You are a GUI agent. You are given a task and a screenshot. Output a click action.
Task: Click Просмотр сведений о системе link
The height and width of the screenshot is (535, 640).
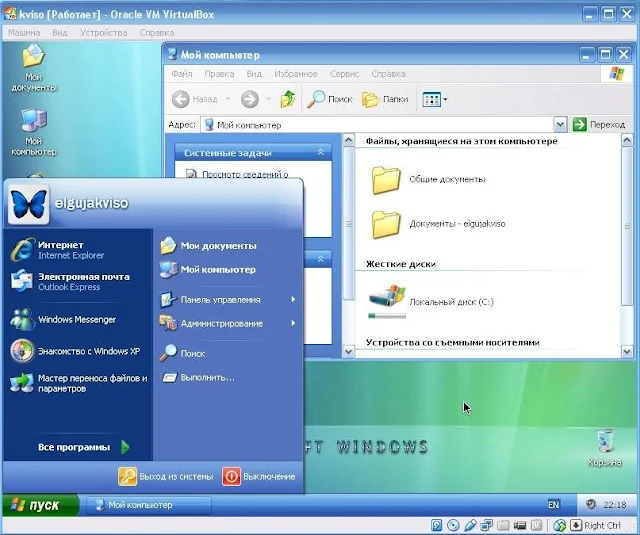245,174
